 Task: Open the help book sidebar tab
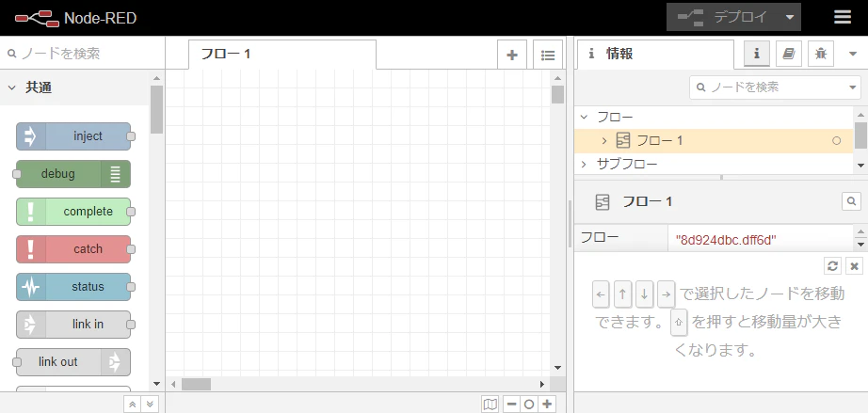click(x=789, y=54)
